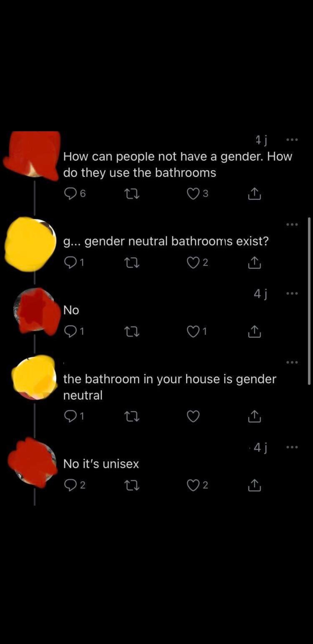This screenshot has width=313, height=644.
Task: Open more options for 'gender neutral bathrooms exist?' tweet
Action: (292, 224)
